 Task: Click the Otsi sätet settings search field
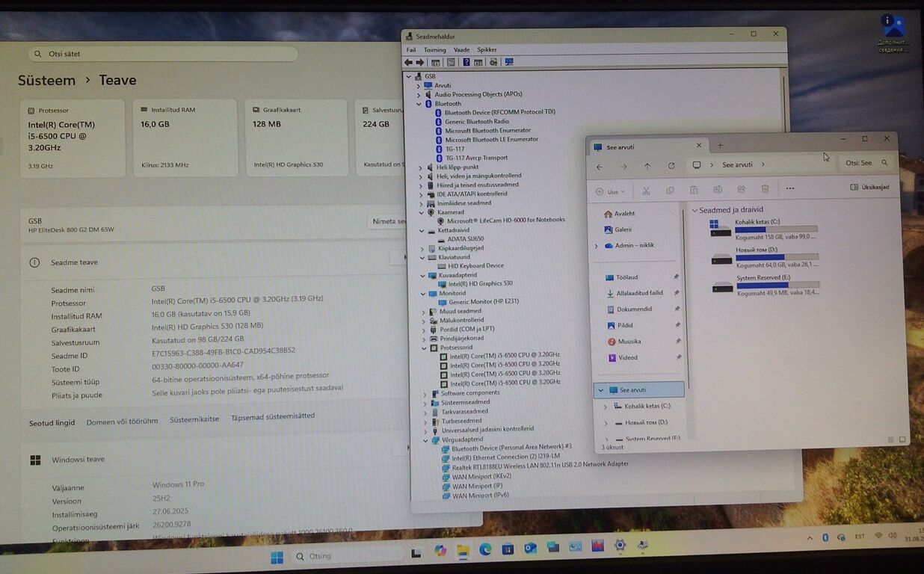163,54
